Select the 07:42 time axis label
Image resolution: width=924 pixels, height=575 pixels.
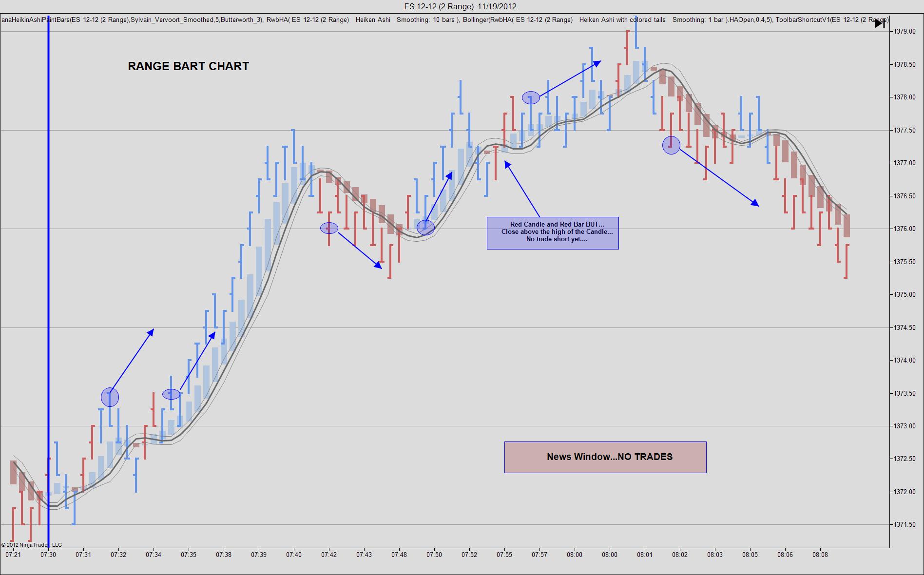pyautogui.click(x=329, y=555)
